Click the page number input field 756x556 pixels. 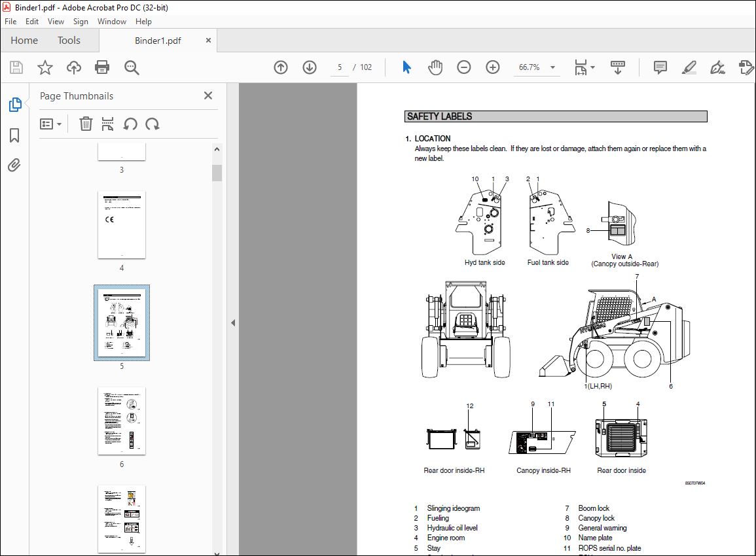[340, 67]
